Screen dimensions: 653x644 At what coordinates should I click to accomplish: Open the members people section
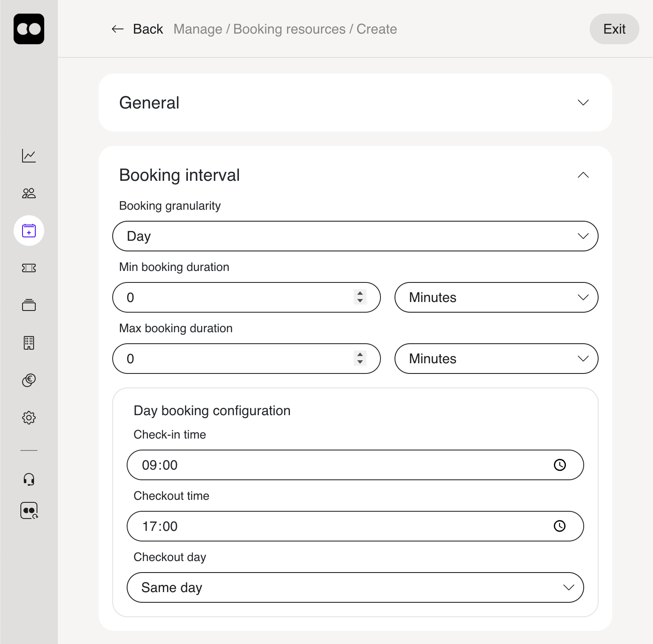(29, 194)
